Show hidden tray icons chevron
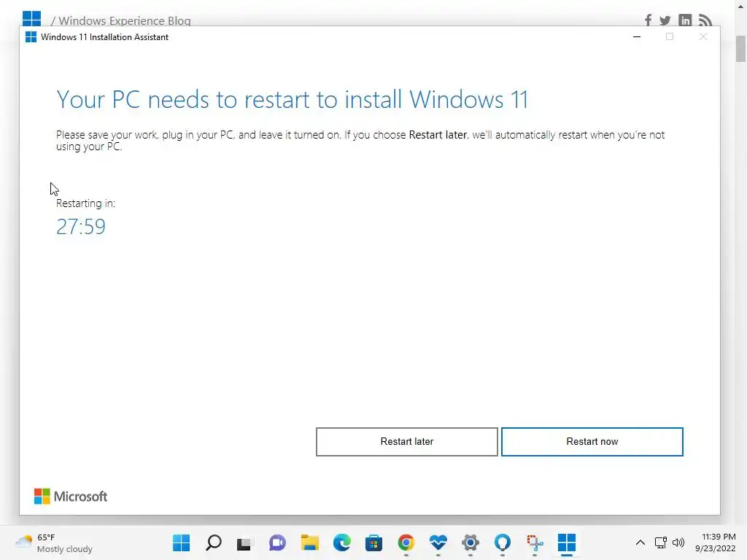 click(x=640, y=542)
